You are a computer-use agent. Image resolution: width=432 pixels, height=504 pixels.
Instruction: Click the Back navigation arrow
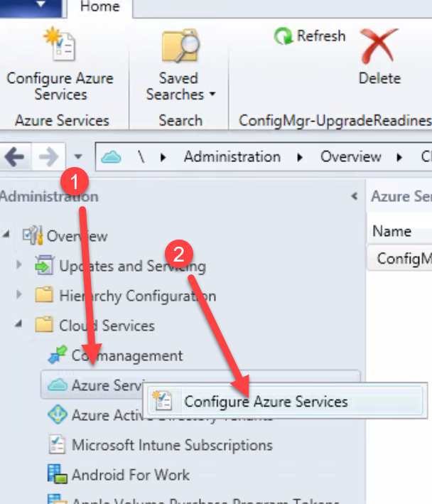16,156
